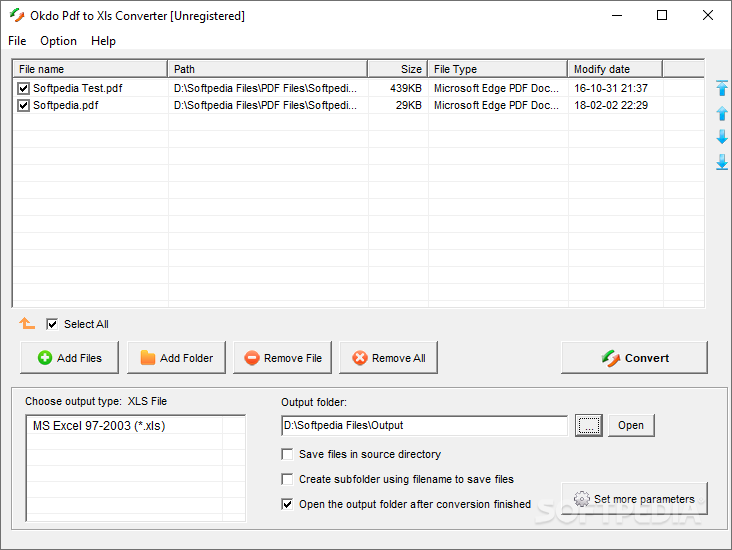This screenshot has height=550, width=732.
Task: Click the move up arrow icon
Action: point(722,113)
